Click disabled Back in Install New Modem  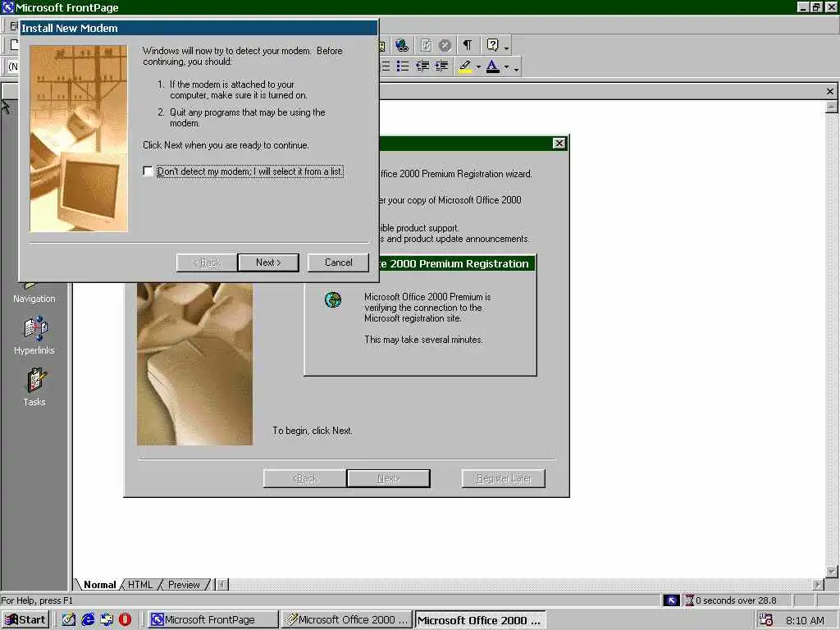click(207, 262)
